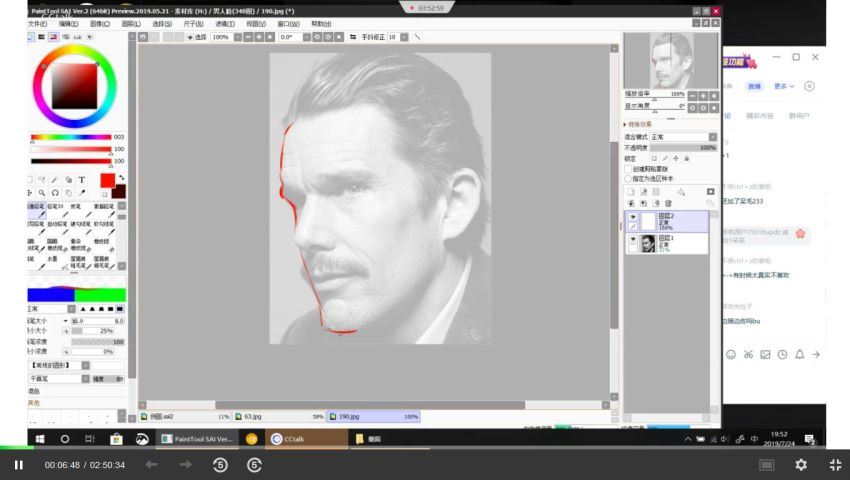Click zoom in plus beside 100% field
Image resolution: width=850 pixels, height=480 pixels.
click(x=259, y=37)
